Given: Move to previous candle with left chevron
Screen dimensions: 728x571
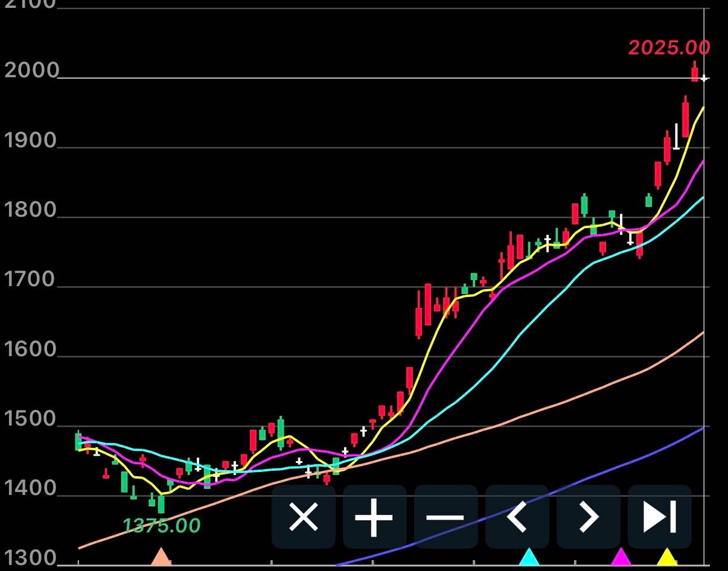Looking at the screenshot, I should point(517,517).
